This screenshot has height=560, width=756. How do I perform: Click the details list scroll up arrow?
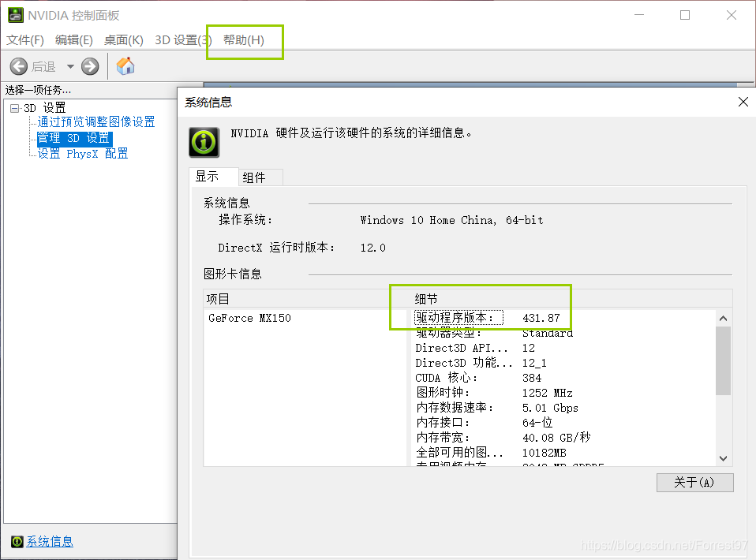723,319
